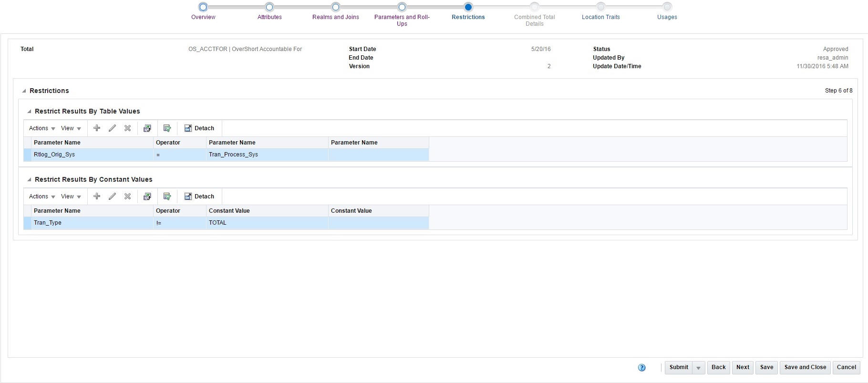Go to the Overview step
The image size is (868, 383).
[x=203, y=17]
